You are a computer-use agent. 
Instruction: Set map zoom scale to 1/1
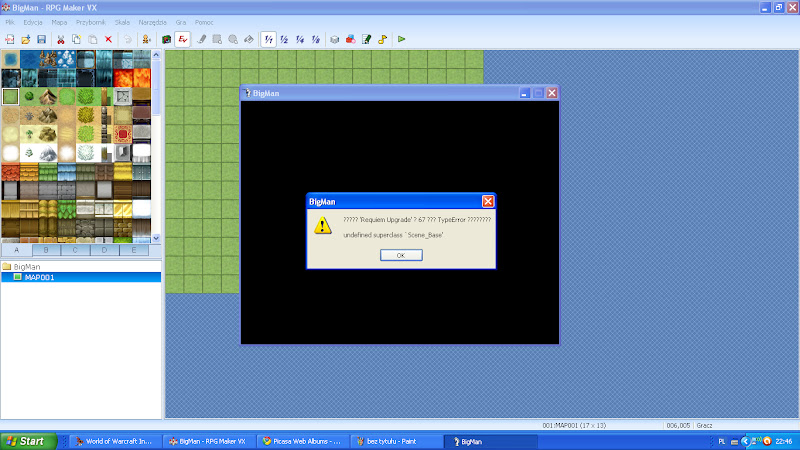pos(268,39)
